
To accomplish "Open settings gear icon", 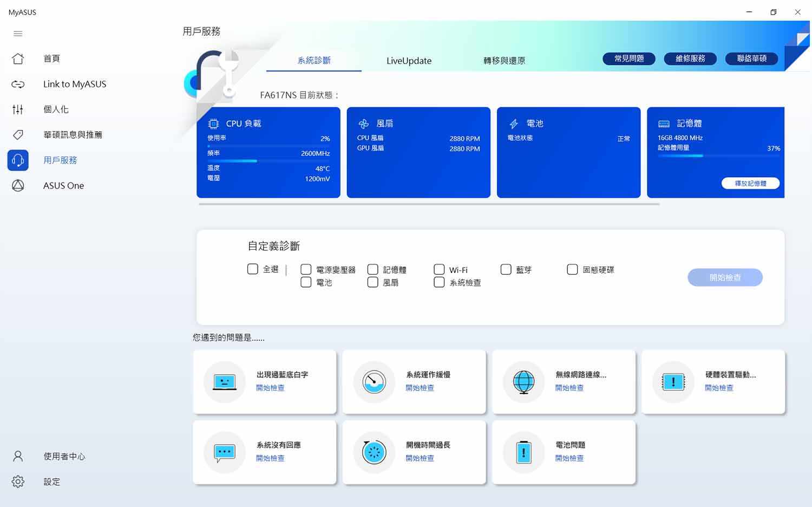I will 18,482.
